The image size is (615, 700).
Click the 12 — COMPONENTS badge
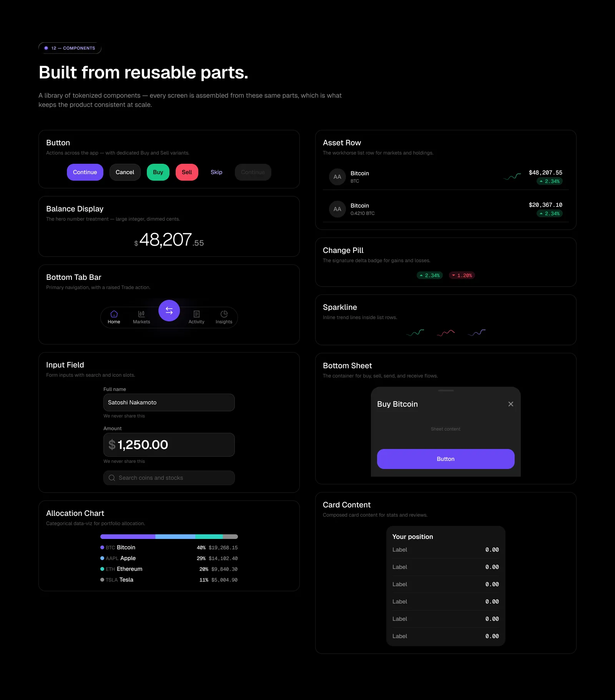(70, 48)
